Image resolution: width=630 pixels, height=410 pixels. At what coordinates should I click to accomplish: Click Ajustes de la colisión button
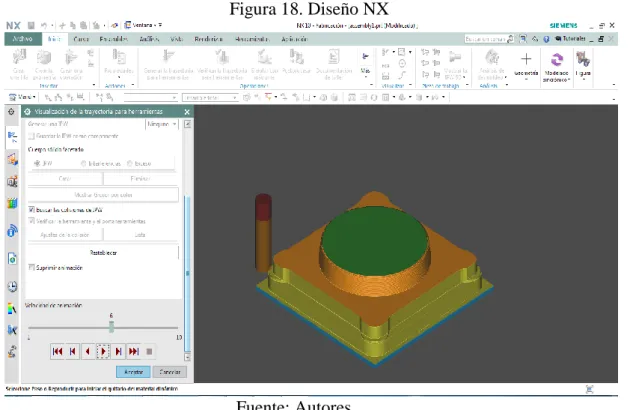pyautogui.click(x=65, y=235)
